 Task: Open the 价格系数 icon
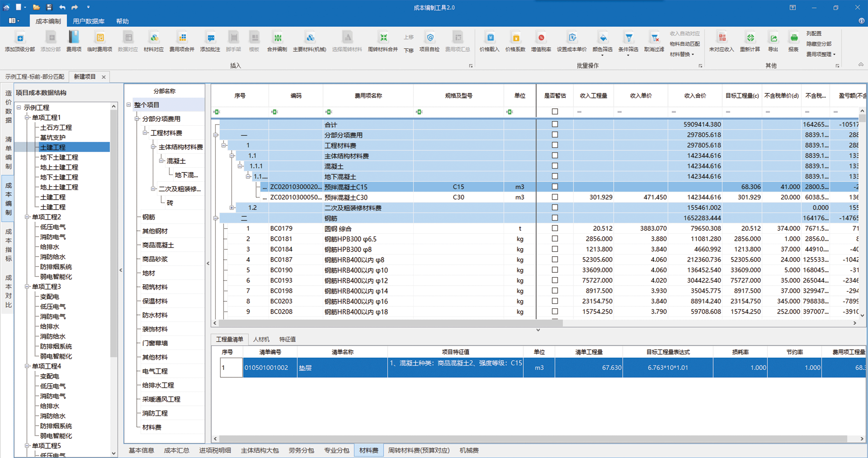pos(515,38)
